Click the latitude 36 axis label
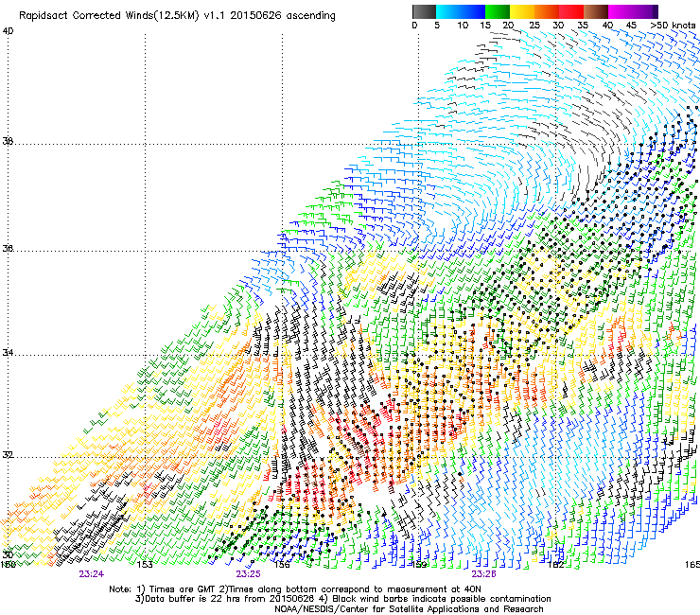Screen dimensions: 700x615 coord(8,248)
